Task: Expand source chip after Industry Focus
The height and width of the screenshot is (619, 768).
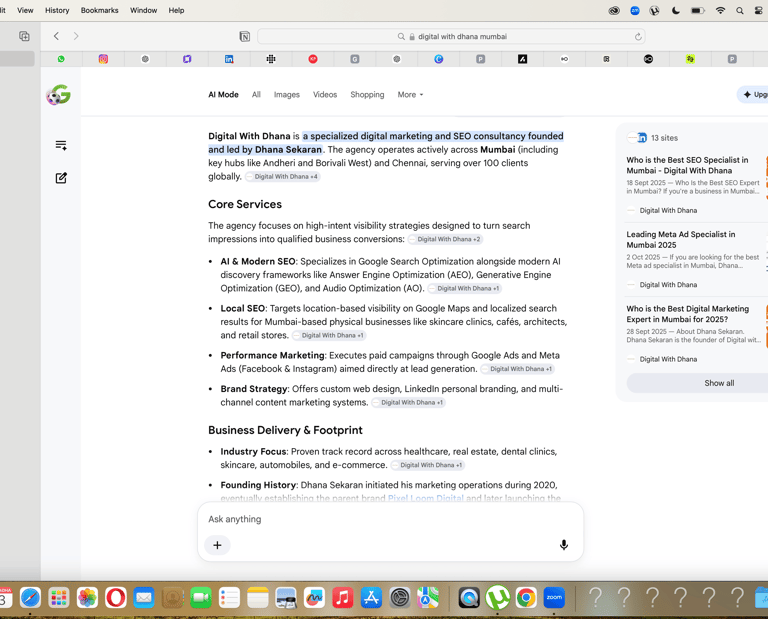Action: pos(428,465)
